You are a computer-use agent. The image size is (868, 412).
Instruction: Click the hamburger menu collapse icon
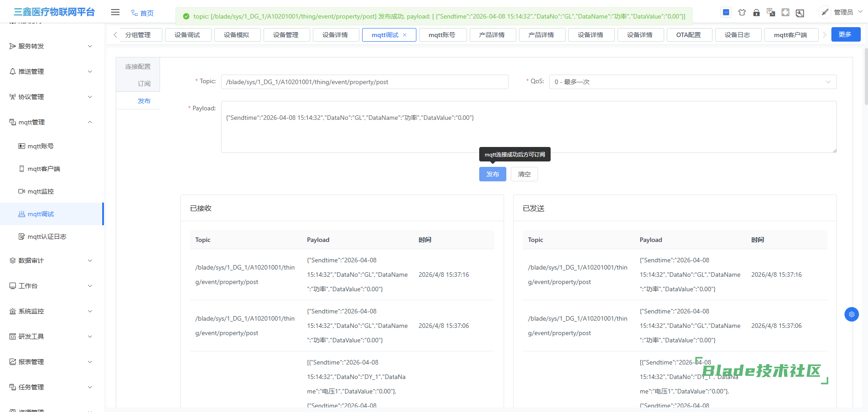coord(115,12)
